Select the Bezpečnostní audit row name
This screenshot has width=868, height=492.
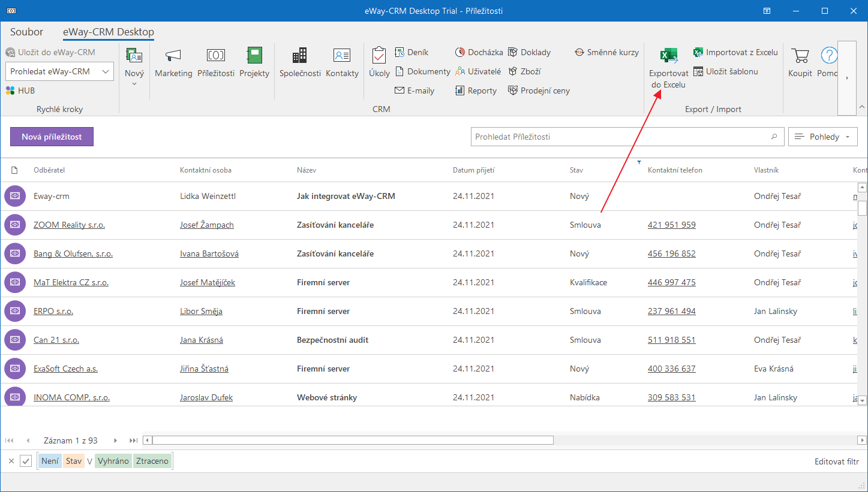coord(333,340)
